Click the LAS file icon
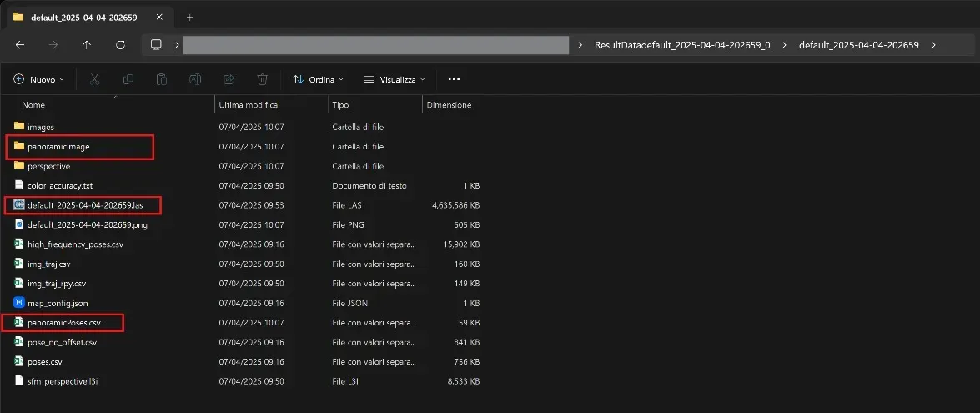Image resolution: width=980 pixels, height=413 pixels. 18,205
